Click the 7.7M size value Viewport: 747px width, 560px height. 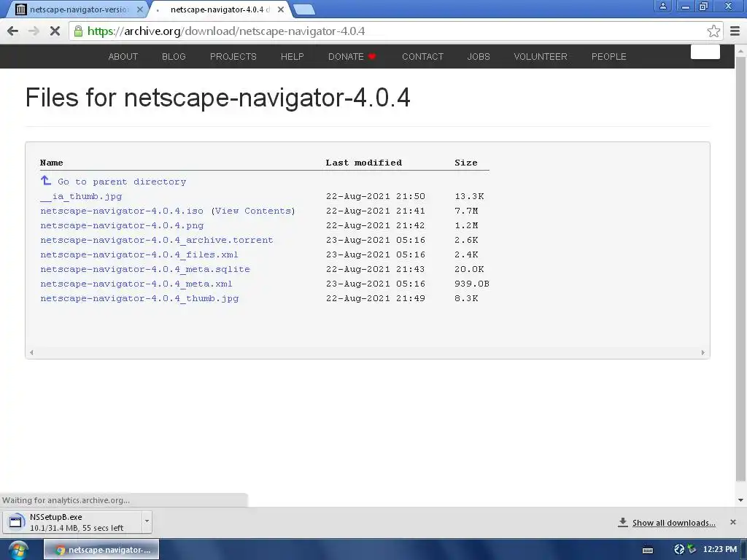click(x=466, y=211)
